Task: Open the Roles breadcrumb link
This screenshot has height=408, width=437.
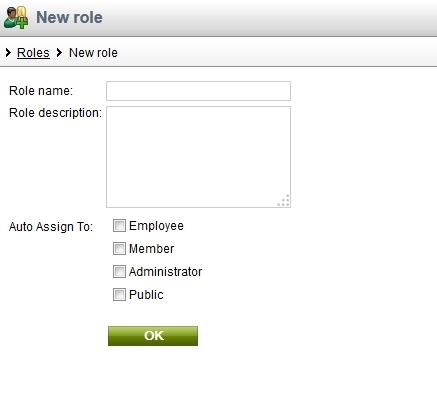Action: 33,53
